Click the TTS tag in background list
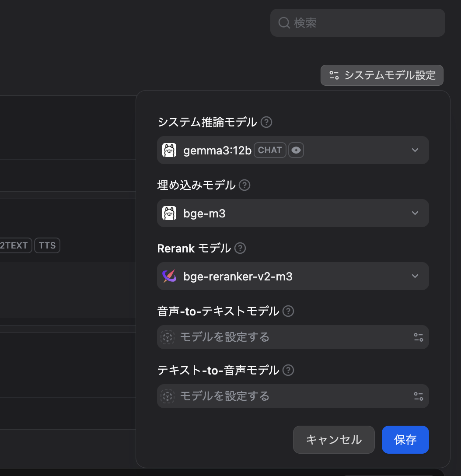 click(47, 245)
